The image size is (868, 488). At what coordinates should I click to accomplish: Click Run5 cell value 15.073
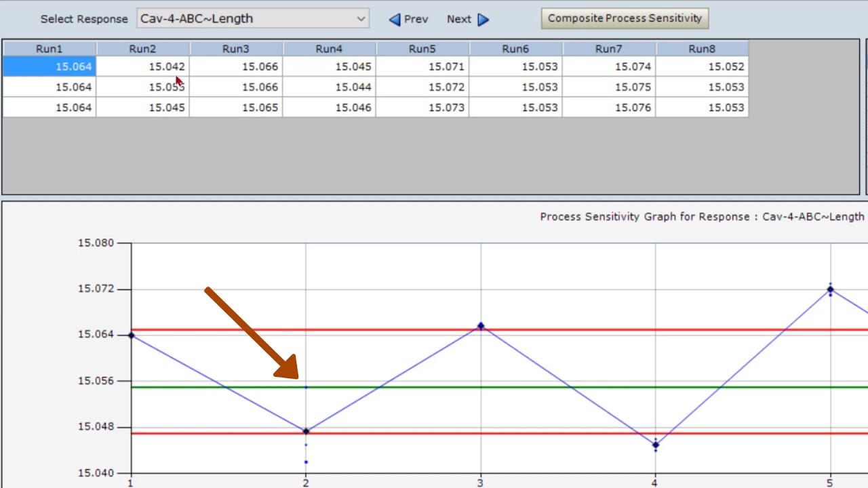pyautogui.click(x=422, y=107)
